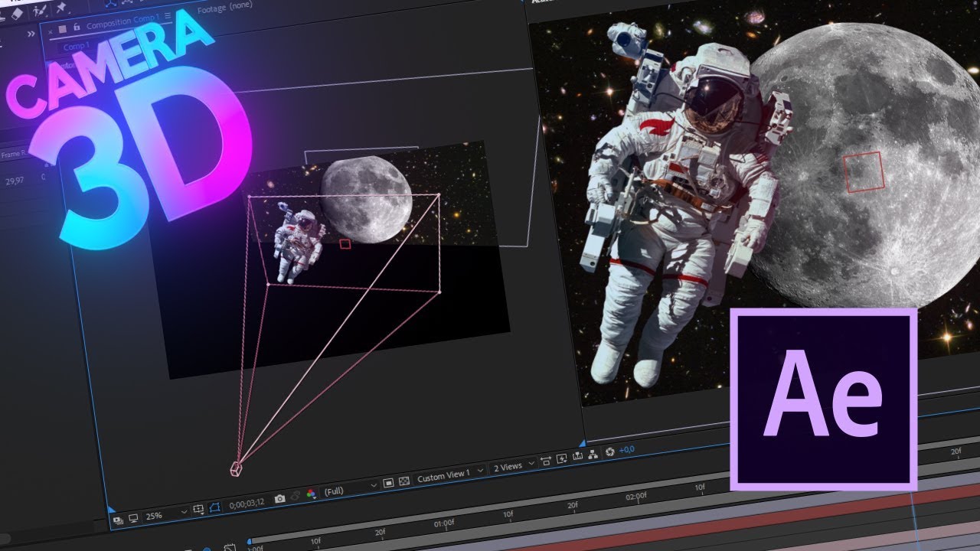This screenshot has height=551, width=980.
Task: Toggle the viewer lock icon
Action: (77, 28)
